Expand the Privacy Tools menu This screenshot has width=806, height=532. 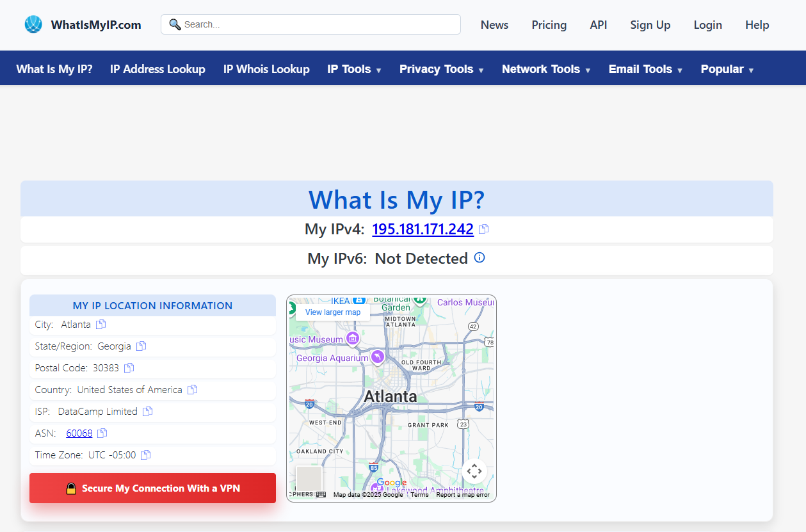pos(441,69)
